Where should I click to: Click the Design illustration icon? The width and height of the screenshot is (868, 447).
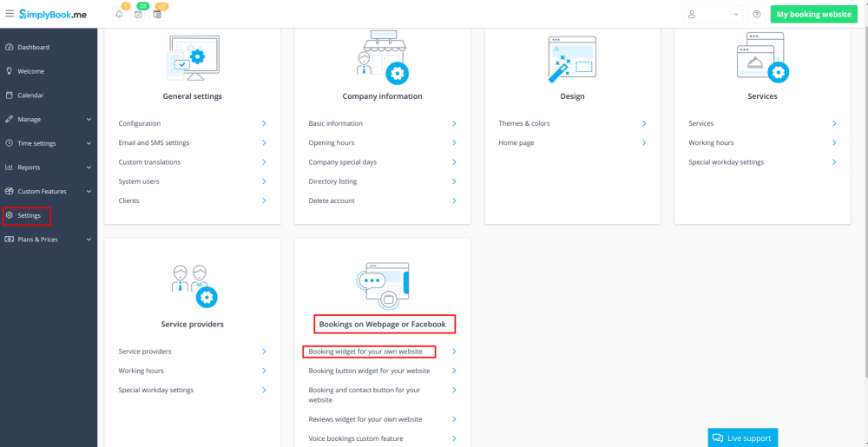tap(572, 59)
